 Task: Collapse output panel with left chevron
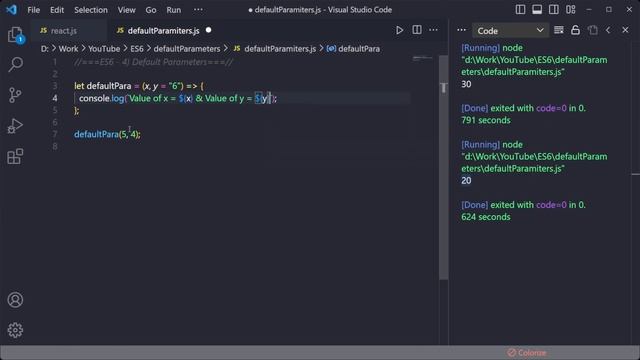click(x=608, y=30)
